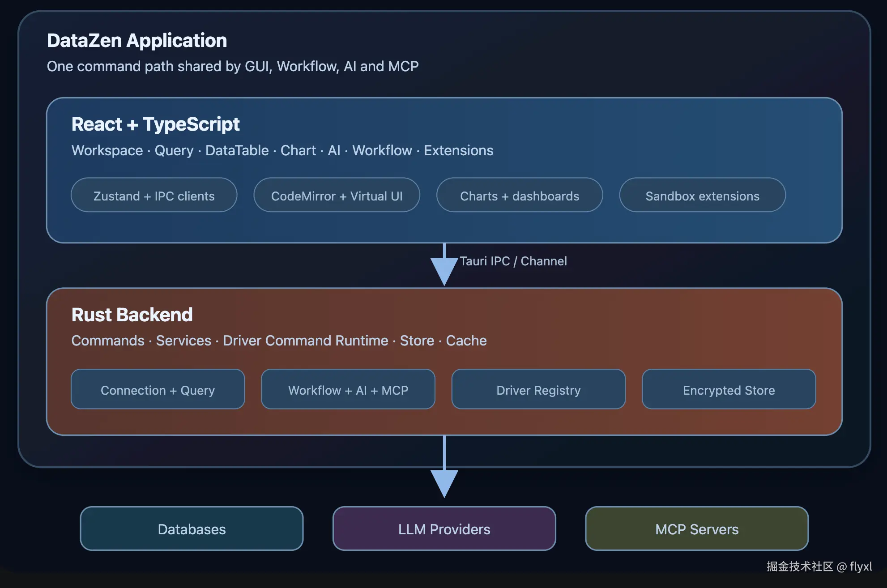This screenshot has height=588, width=887.
Task: Click the CodeMirror + Virtual UI pill
Action: pos(337,195)
